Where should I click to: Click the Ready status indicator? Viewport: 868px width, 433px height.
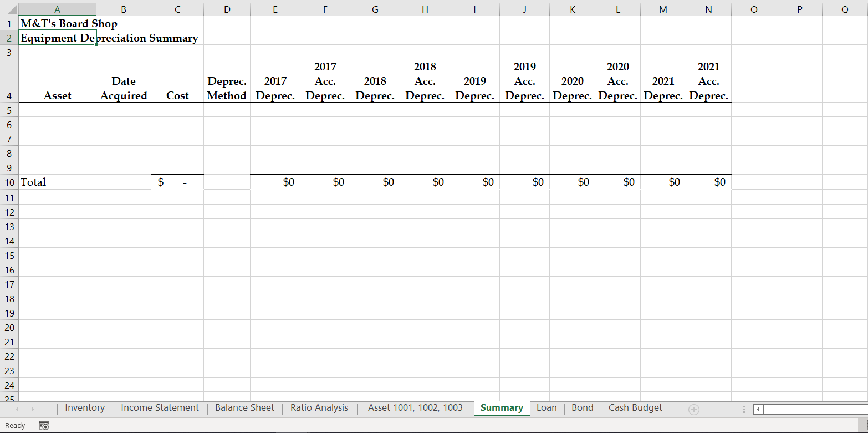[15, 426]
